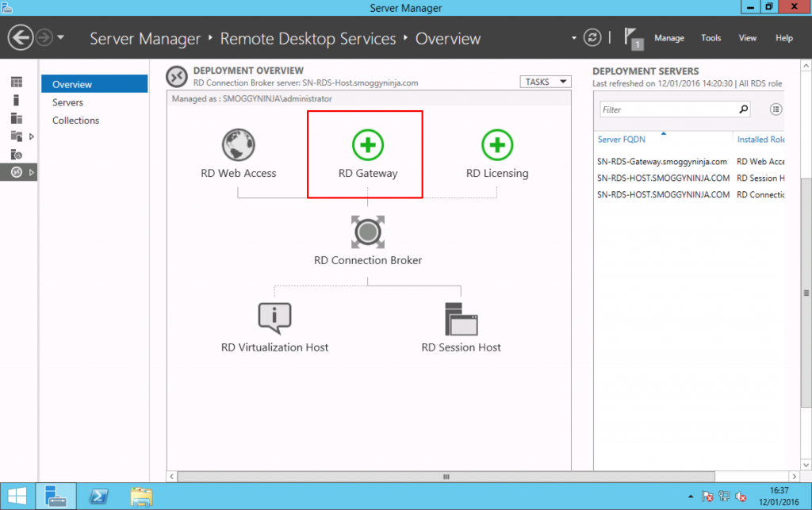Click the green plus to add RD Licensing
This screenshot has width=812, height=510.
point(497,145)
